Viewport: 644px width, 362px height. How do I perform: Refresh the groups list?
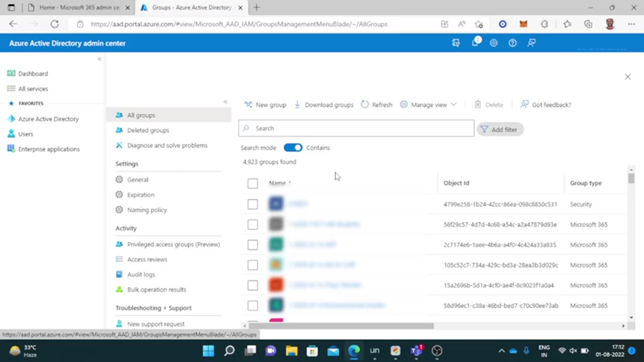[376, 105]
